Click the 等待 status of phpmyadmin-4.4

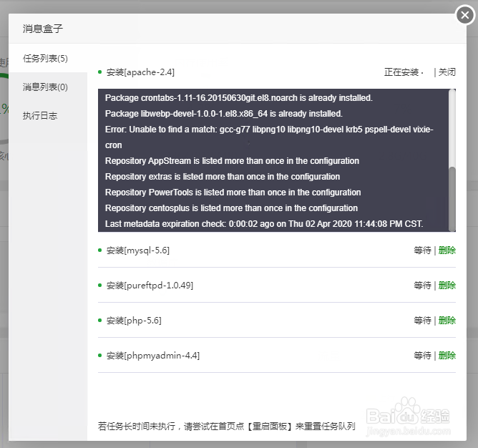[422, 356]
